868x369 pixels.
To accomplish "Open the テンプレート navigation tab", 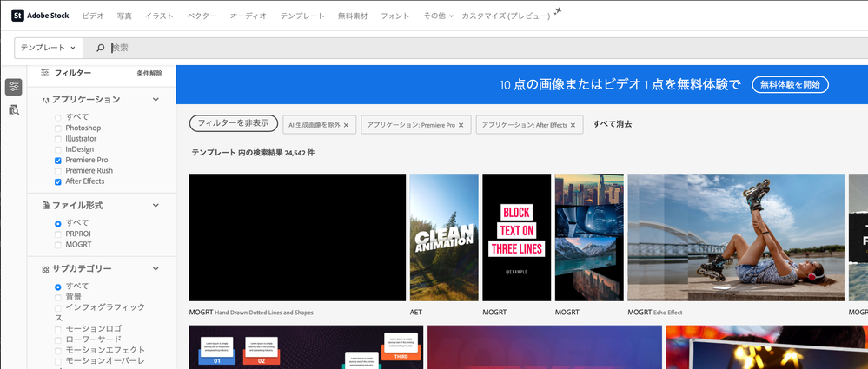I will pos(302,16).
